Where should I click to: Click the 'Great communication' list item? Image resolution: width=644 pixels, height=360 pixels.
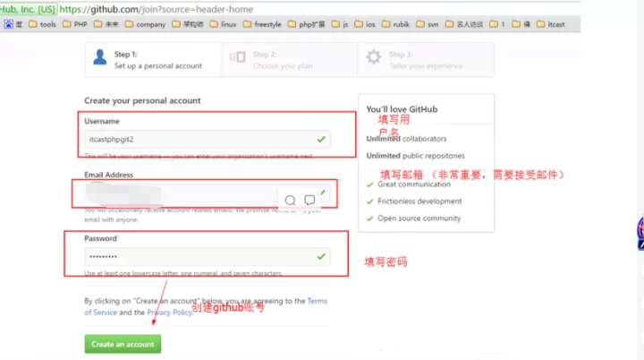pos(414,184)
